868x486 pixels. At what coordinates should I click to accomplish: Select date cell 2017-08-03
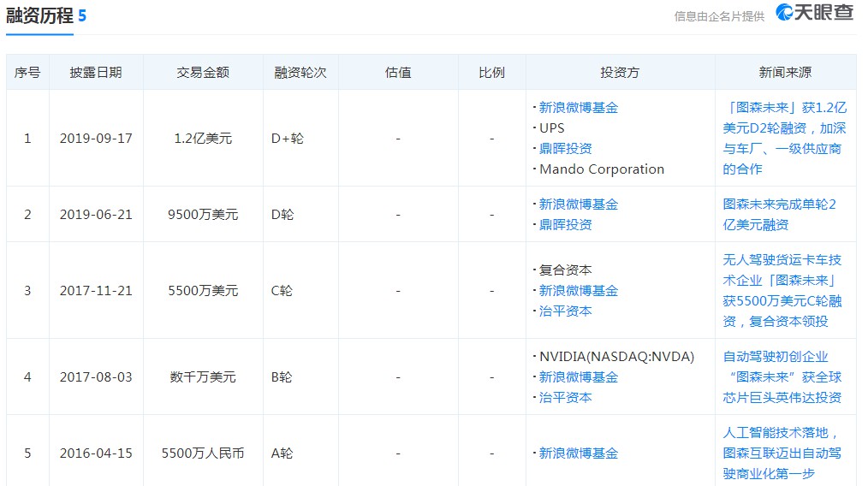point(96,377)
